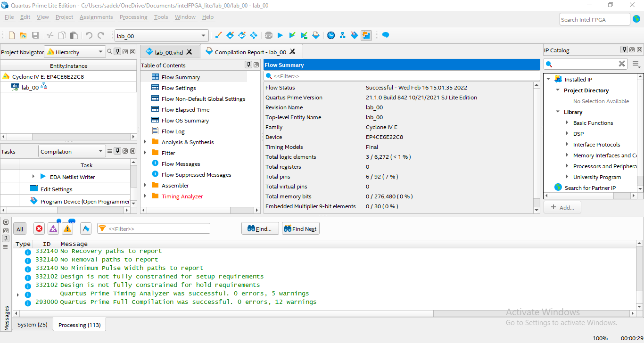Screen dimensions: 644x343
Task: Open the Compilation dropdown in Tasks
Action: coord(71,151)
